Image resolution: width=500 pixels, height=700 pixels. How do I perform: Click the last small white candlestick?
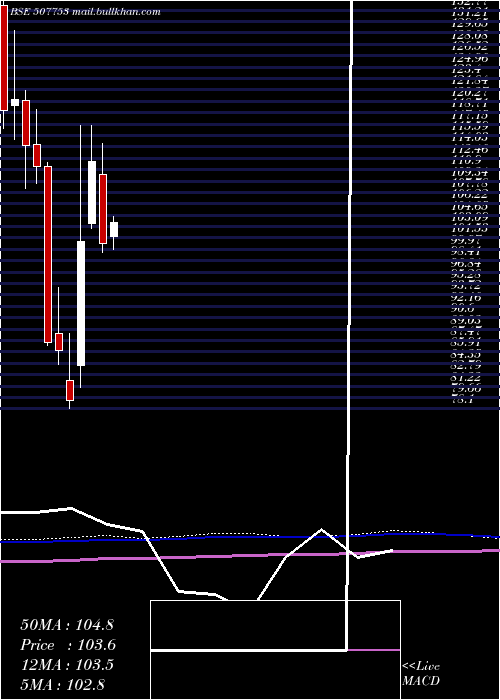[114, 229]
